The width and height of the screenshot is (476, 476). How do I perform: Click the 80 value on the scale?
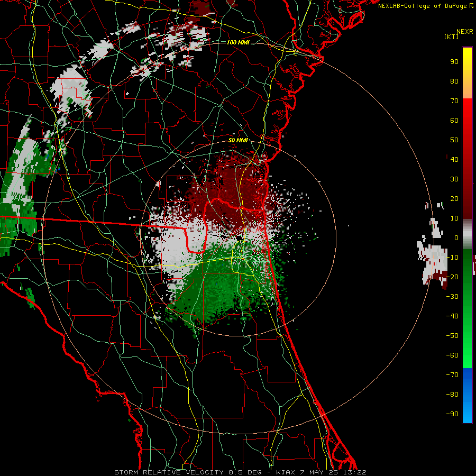click(x=454, y=81)
